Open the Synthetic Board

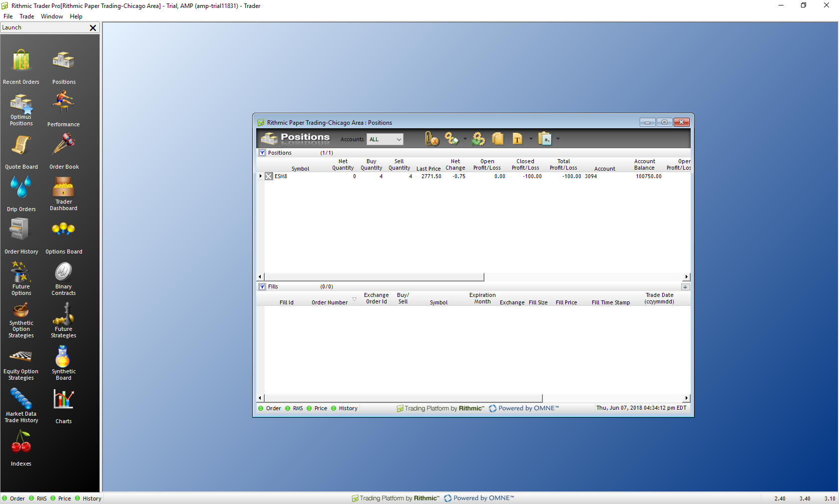63,363
